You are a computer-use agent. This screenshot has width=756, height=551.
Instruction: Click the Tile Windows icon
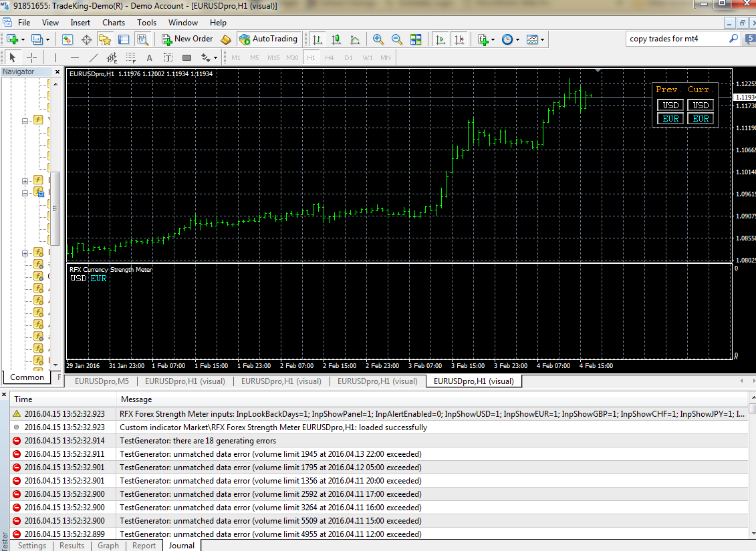416,39
